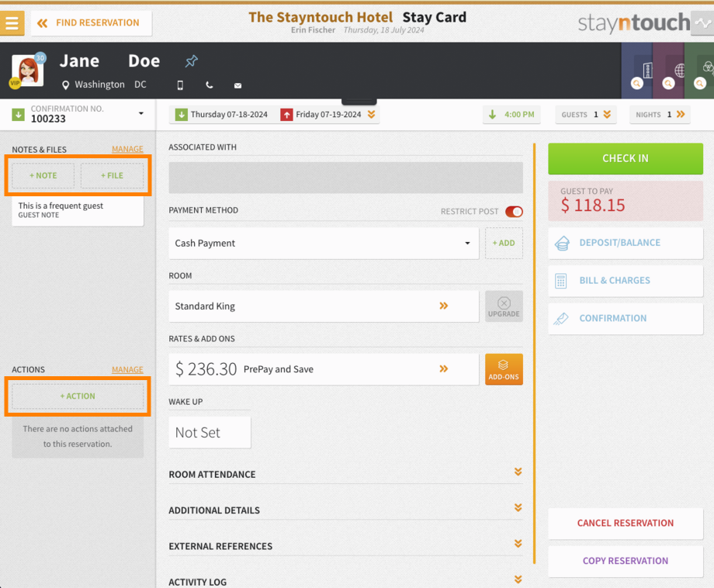Screen dimensions: 714x588
Task: Click the pin icon next to Doe
Action: [x=191, y=61]
